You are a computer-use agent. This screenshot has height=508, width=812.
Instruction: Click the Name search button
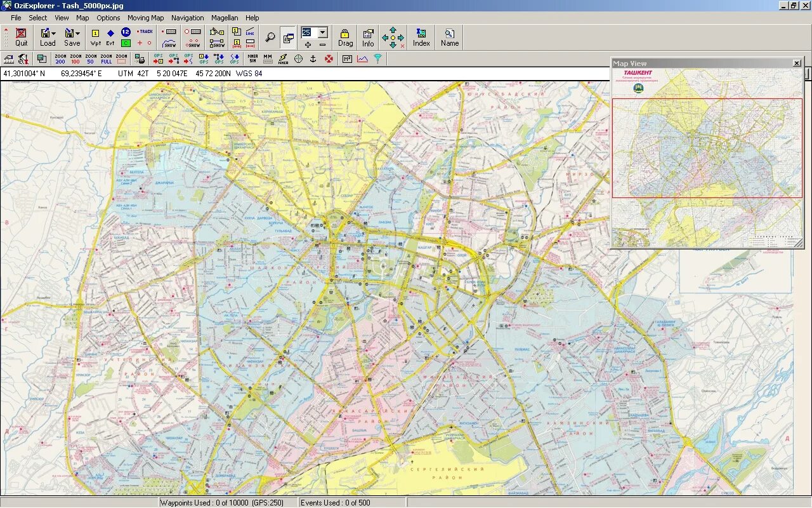[450, 37]
